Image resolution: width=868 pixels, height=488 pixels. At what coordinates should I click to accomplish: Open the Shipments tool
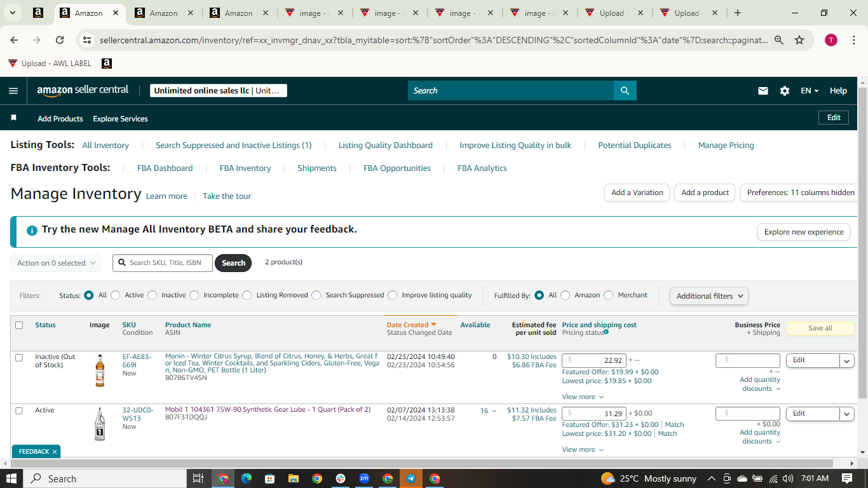click(317, 168)
